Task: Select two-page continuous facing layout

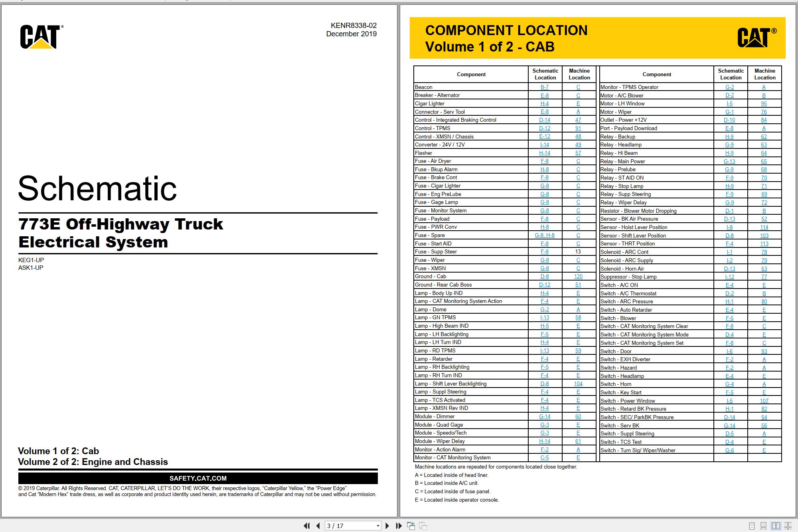Action: coord(788,526)
